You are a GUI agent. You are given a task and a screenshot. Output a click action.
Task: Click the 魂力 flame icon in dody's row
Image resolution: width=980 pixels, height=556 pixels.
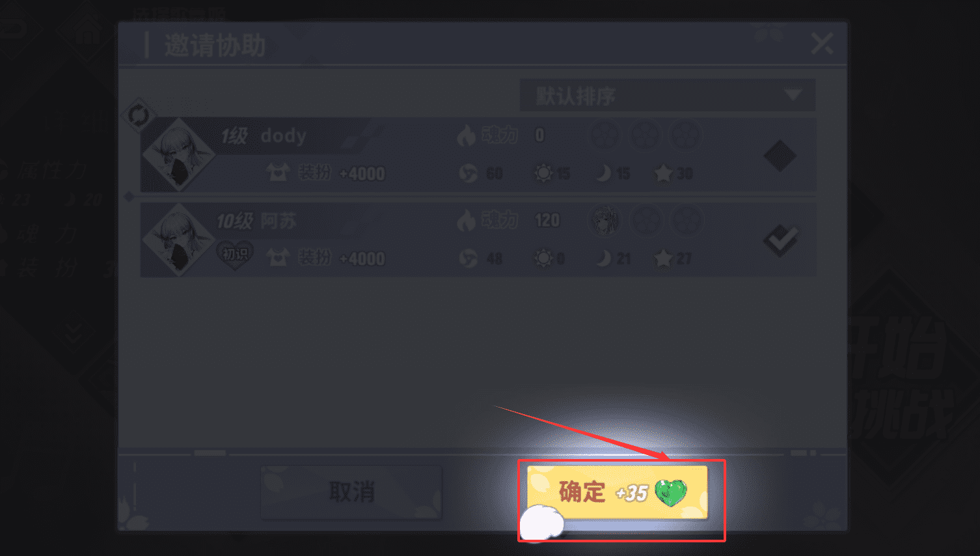click(466, 135)
